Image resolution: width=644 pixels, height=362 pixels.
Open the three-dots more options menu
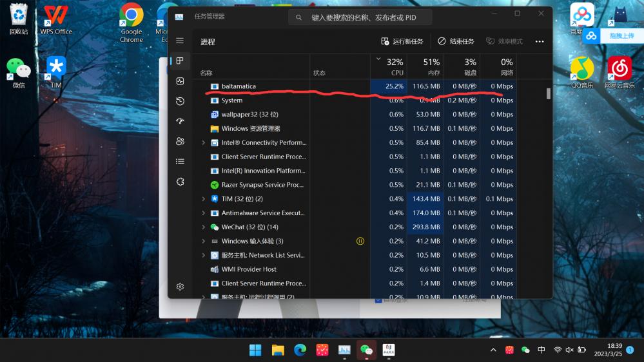[x=540, y=41]
